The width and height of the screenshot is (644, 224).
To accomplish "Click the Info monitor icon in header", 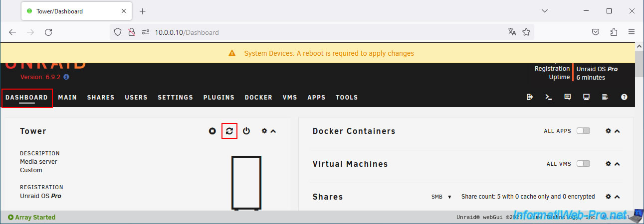I will point(586,98).
